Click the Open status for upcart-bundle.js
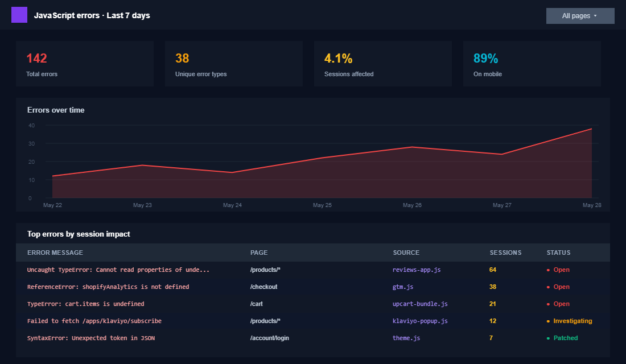The height and width of the screenshot is (364, 626). pyautogui.click(x=558, y=304)
